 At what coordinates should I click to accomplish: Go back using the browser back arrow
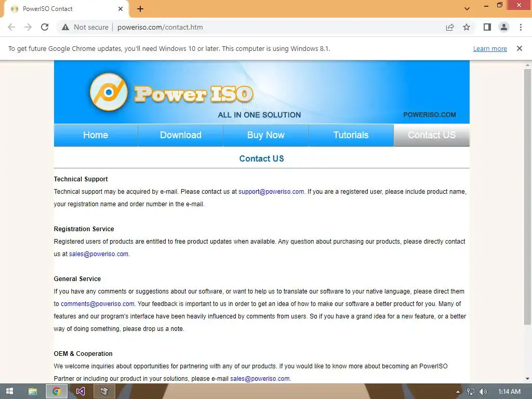coord(11,27)
